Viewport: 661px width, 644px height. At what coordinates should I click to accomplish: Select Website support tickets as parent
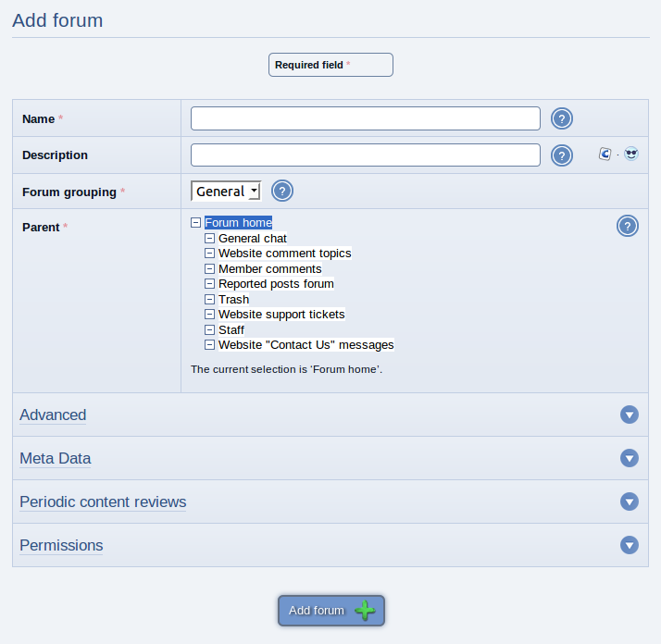281,315
